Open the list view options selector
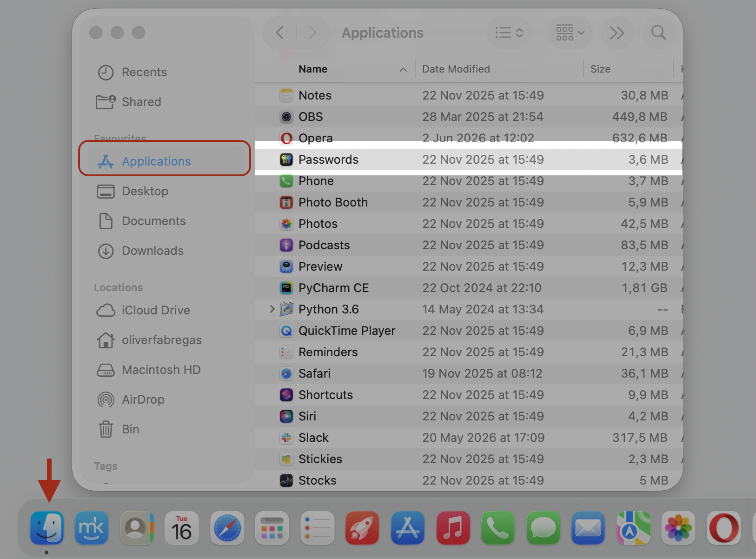This screenshot has height=559, width=756. [x=509, y=33]
